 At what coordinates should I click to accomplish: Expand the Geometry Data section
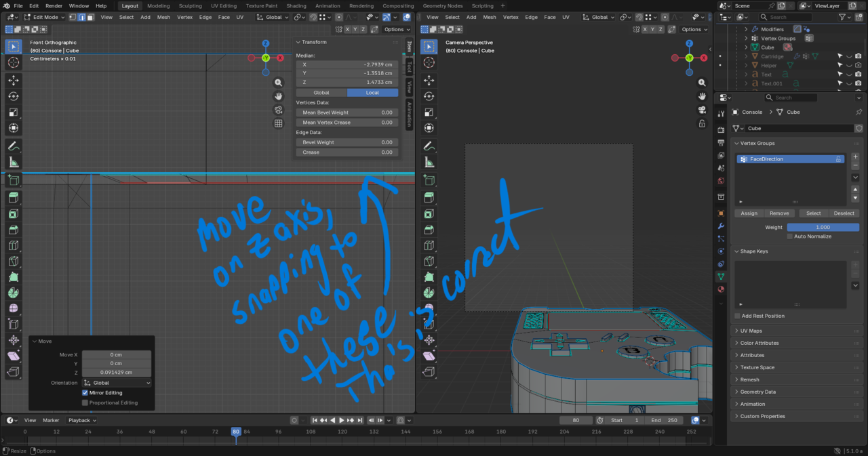coord(757,392)
